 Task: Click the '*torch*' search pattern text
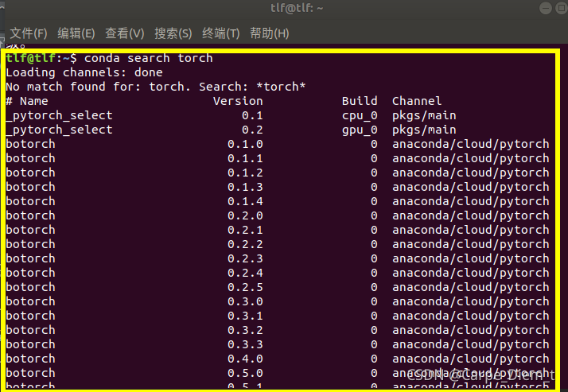281,87
